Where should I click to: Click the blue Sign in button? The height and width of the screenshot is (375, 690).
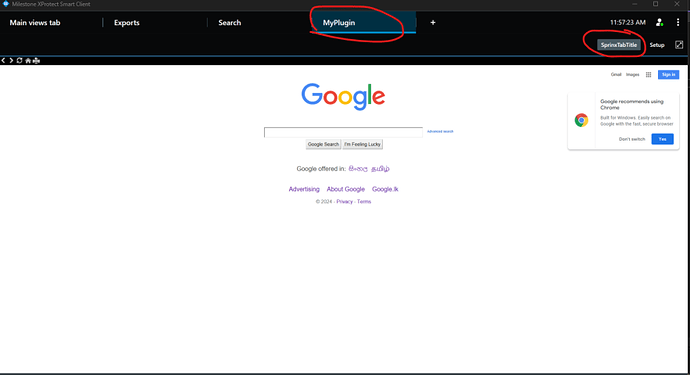[668, 75]
